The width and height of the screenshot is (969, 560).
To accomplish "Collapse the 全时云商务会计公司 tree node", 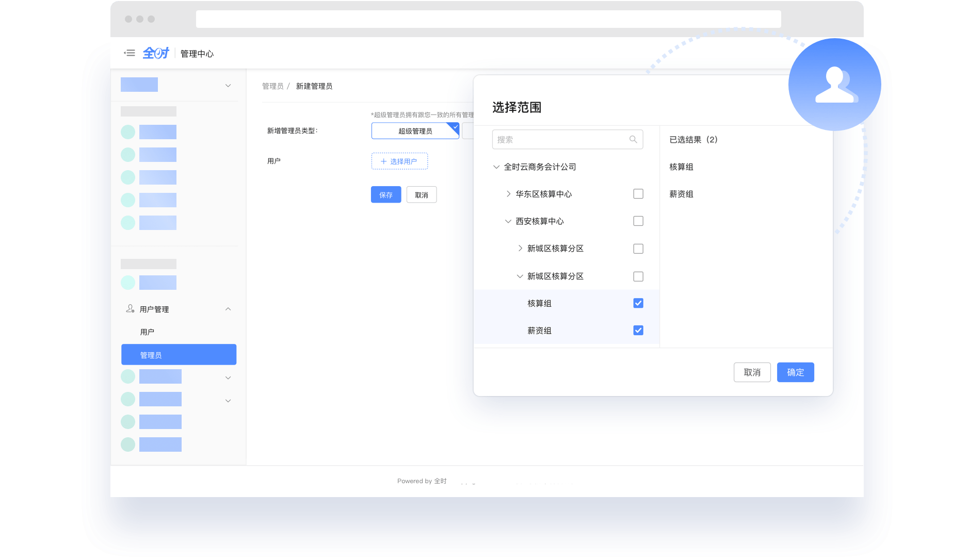I will pos(496,167).
